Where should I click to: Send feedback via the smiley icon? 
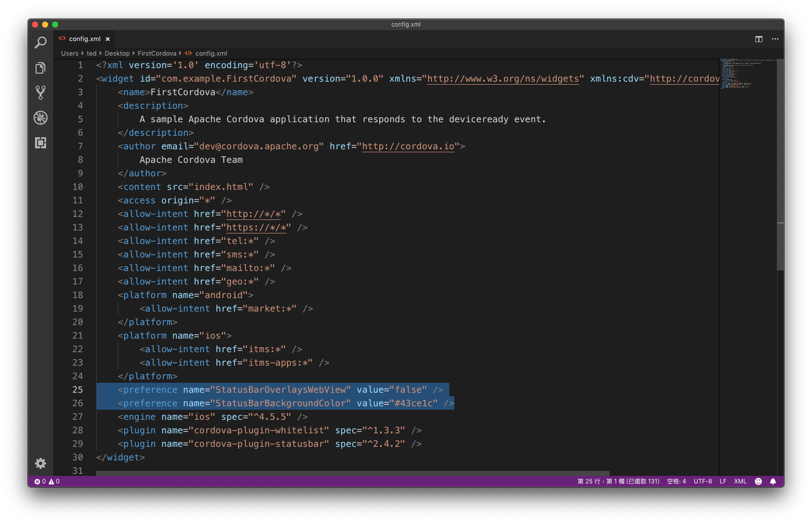click(758, 481)
